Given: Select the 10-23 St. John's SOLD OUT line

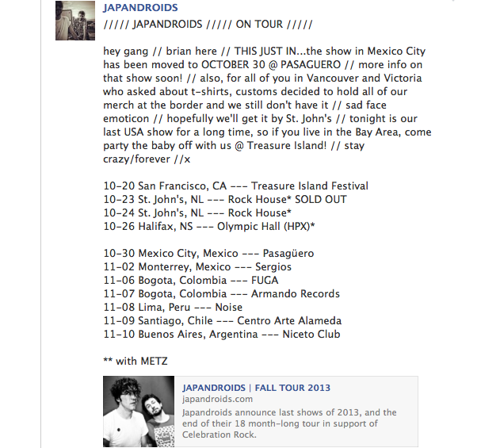Looking at the screenshot, I should (224, 200).
